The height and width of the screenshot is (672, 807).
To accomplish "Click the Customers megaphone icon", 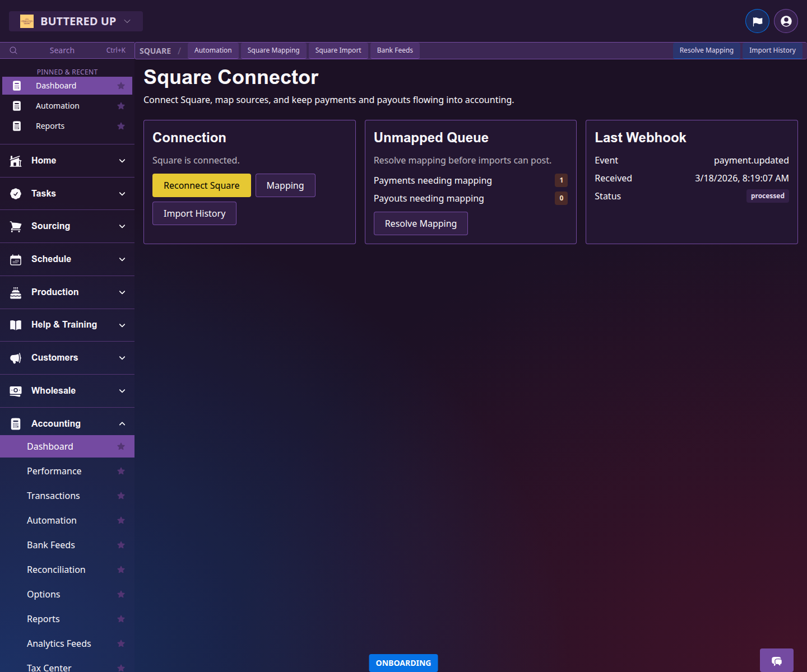I will pyautogui.click(x=15, y=358).
